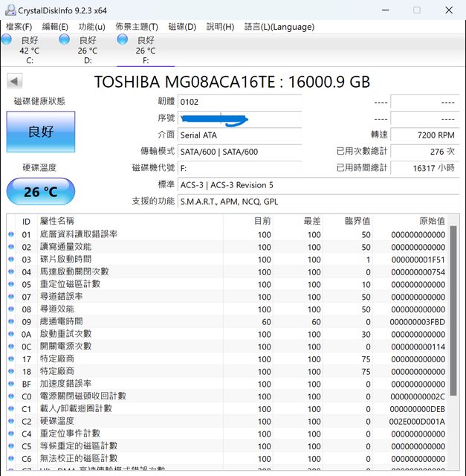Select the 重定位磁區計數 attribute row
Viewport: 466px width, 476px height.
pyautogui.click(x=227, y=284)
